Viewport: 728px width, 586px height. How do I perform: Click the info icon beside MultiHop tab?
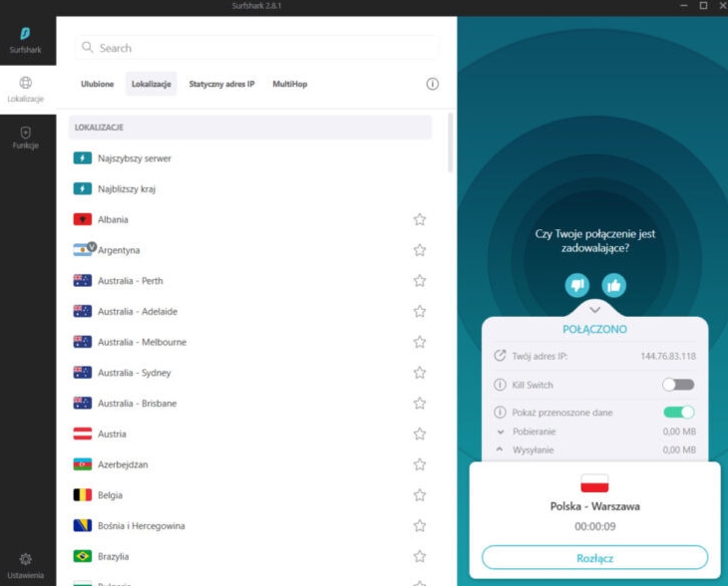coord(432,85)
